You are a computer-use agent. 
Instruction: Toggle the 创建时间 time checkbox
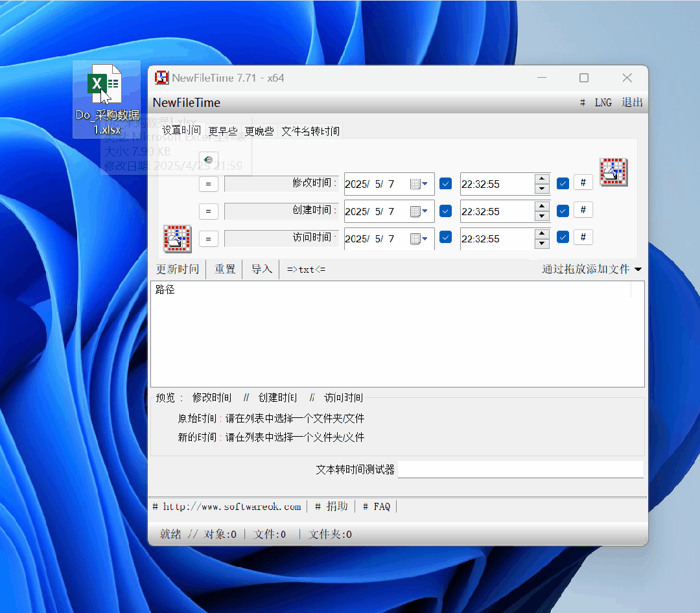click(563, 211)
